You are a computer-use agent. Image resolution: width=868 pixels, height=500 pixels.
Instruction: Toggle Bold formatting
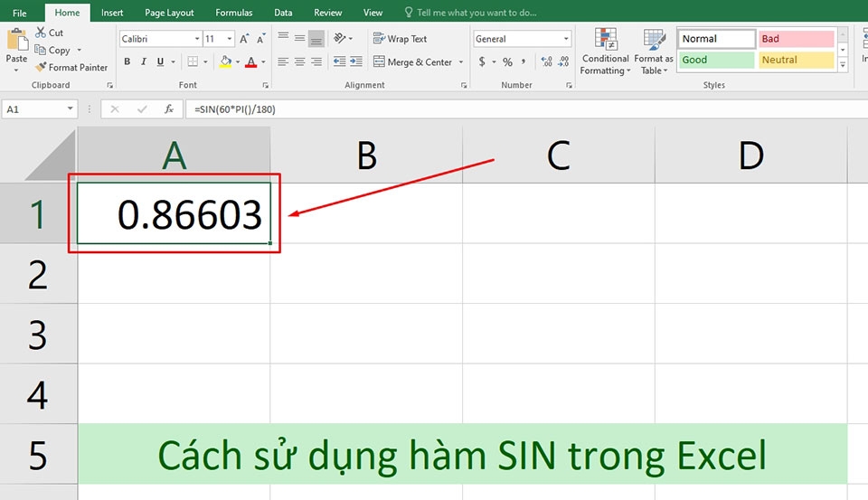point(127,61)
